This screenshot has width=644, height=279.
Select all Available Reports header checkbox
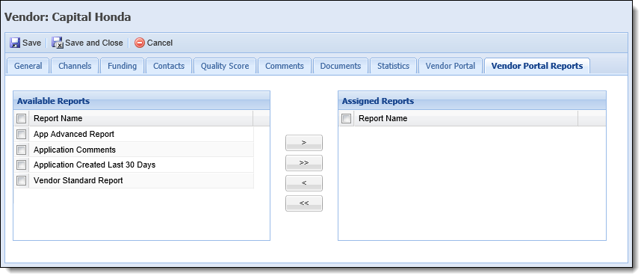22,118
